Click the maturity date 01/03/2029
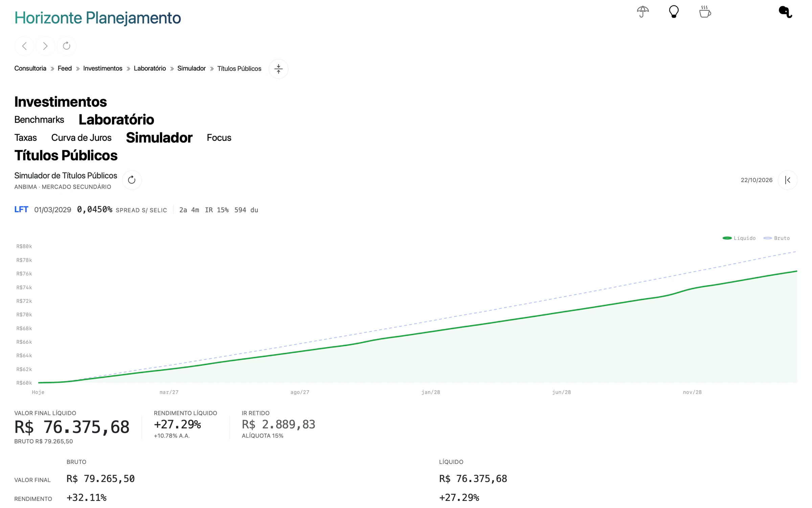Screen dimensions: 812x508 pyautogui.click(x=52, y=210)
